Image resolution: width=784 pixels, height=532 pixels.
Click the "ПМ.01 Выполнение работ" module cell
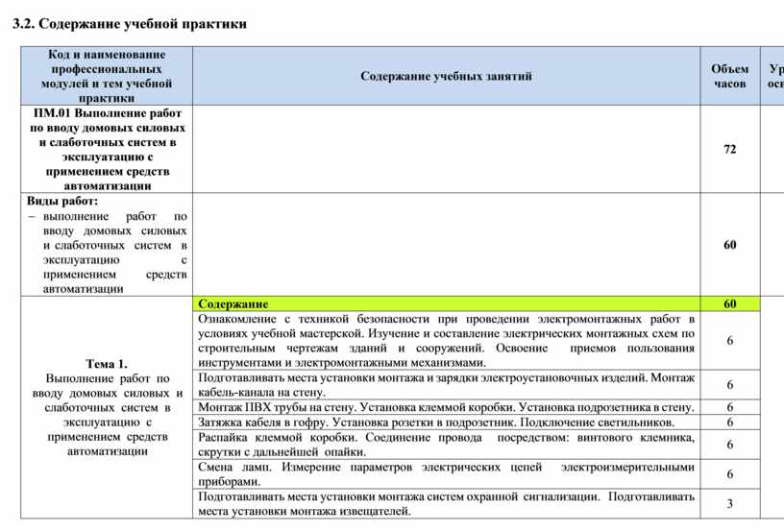coord(107,149)
